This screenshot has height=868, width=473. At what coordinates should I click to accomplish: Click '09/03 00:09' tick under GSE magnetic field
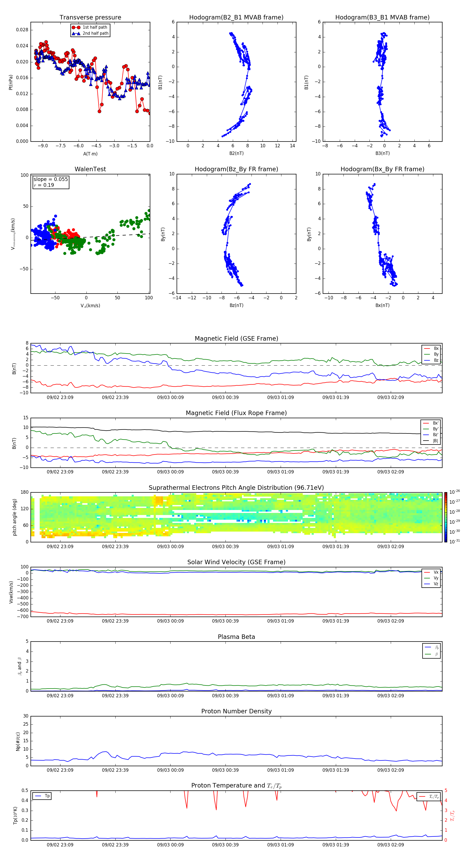click(170, 398)
